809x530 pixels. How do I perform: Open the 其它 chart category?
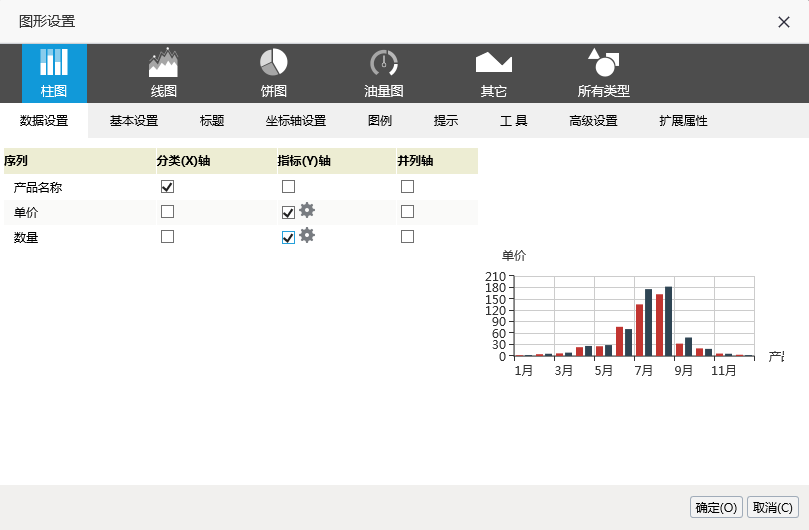click(x=493, y=73)
